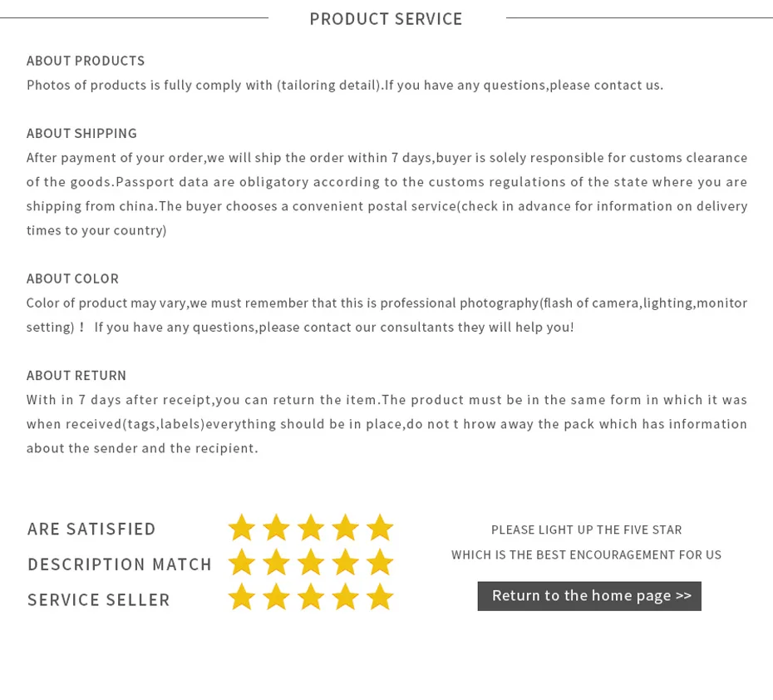773x700 pixels.
Task: Click the ABOUT RETURN heading
Action: (76, 375)
